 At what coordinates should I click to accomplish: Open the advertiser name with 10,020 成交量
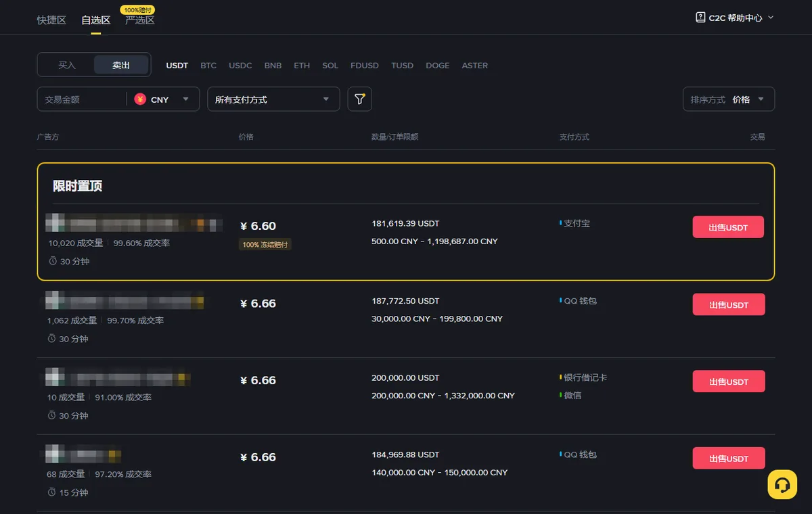click(134, 223)
